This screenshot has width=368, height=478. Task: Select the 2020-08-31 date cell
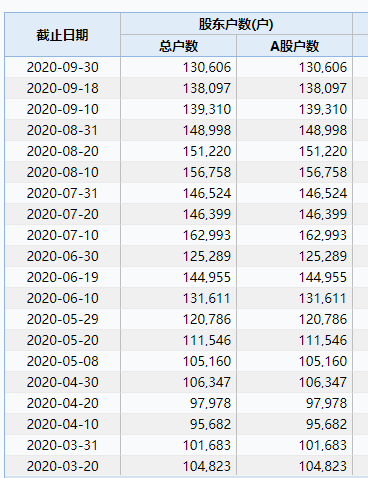pos(63,130)
